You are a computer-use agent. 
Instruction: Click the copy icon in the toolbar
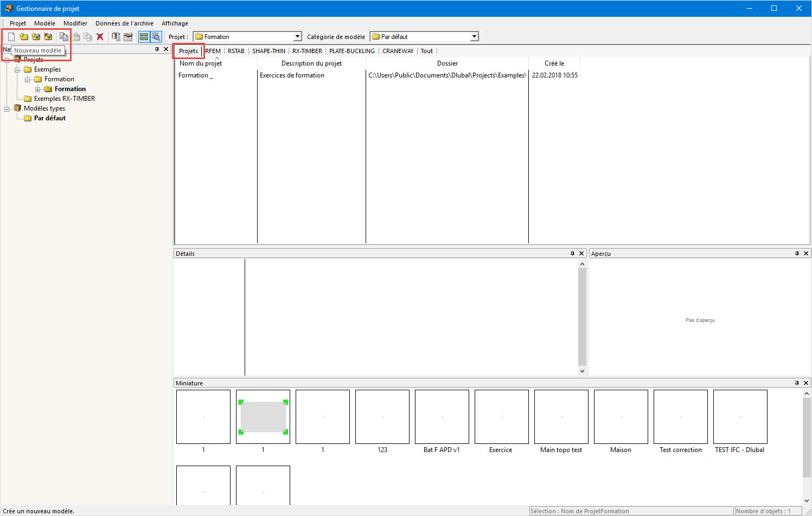[64, 37]
